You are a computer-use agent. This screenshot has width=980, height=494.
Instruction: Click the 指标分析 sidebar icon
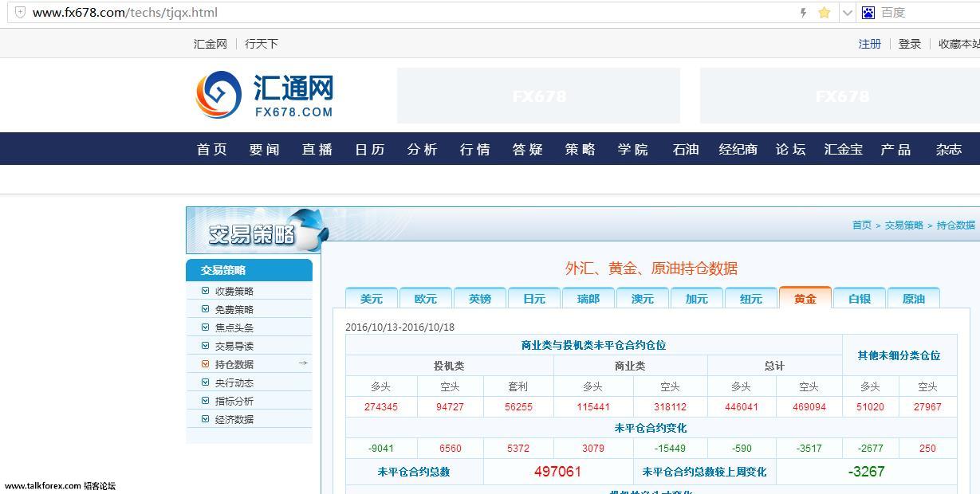pos(206,400)
